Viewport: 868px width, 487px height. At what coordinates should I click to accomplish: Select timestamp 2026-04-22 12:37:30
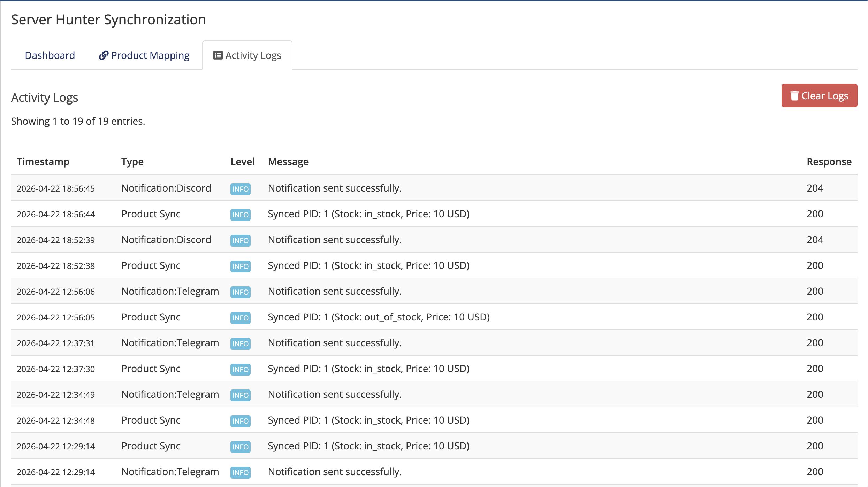click(56, 369)
